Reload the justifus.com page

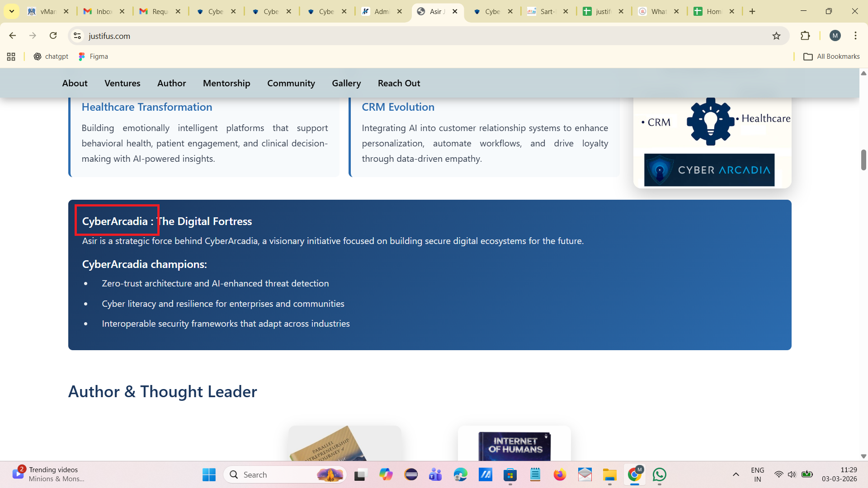[53, 36]
